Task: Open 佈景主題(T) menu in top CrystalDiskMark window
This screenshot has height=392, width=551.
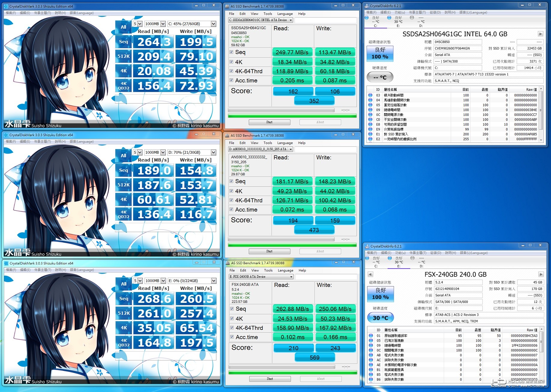Action: [43, 13]
